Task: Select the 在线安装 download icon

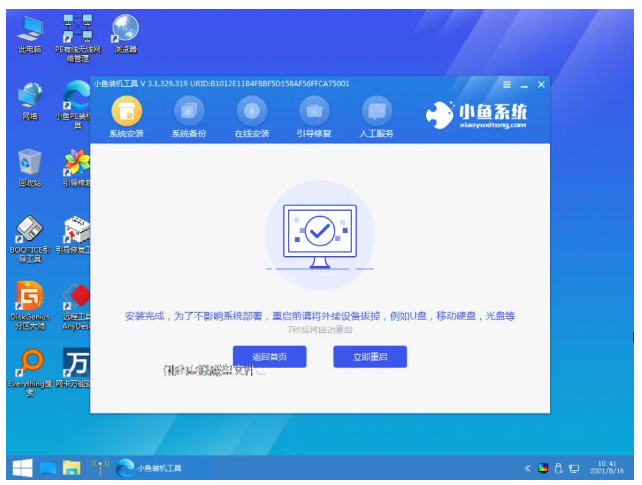Action: [x=252, y=111]
